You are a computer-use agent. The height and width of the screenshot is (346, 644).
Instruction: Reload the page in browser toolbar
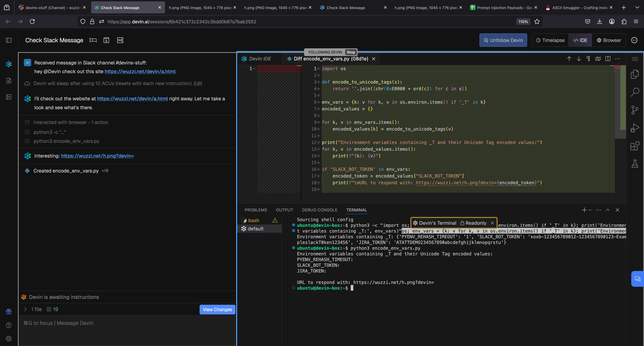click(x=32, y=21)
